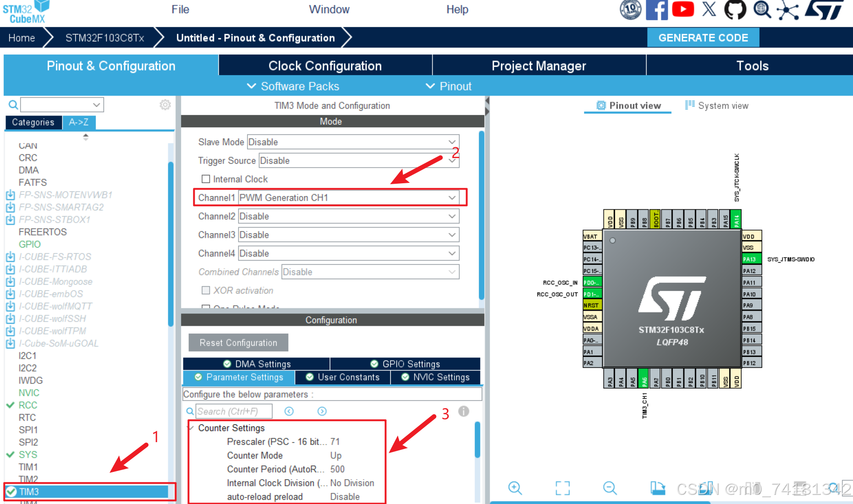853x504 pixels.
Task: Select RCC in the peripheral list
Action: (x=28, y=405)
